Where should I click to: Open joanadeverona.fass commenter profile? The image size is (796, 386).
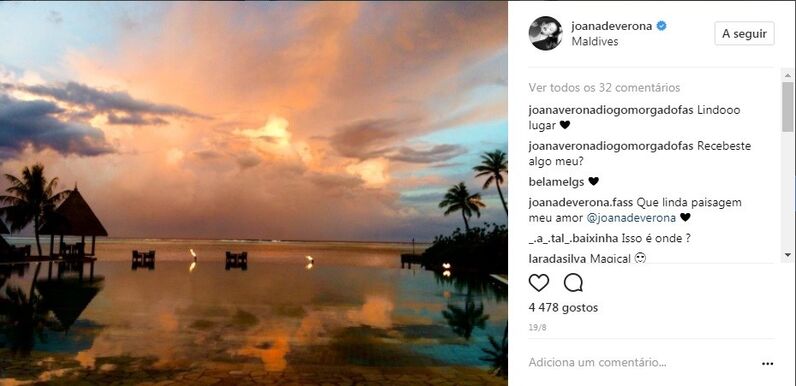[x=581, y=203]
